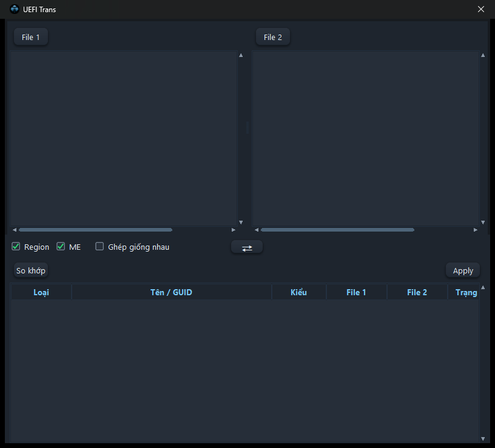This screenshot has height=448, width=495.
Task: Toggle the ME checkbox
Action: coord(61,246)
